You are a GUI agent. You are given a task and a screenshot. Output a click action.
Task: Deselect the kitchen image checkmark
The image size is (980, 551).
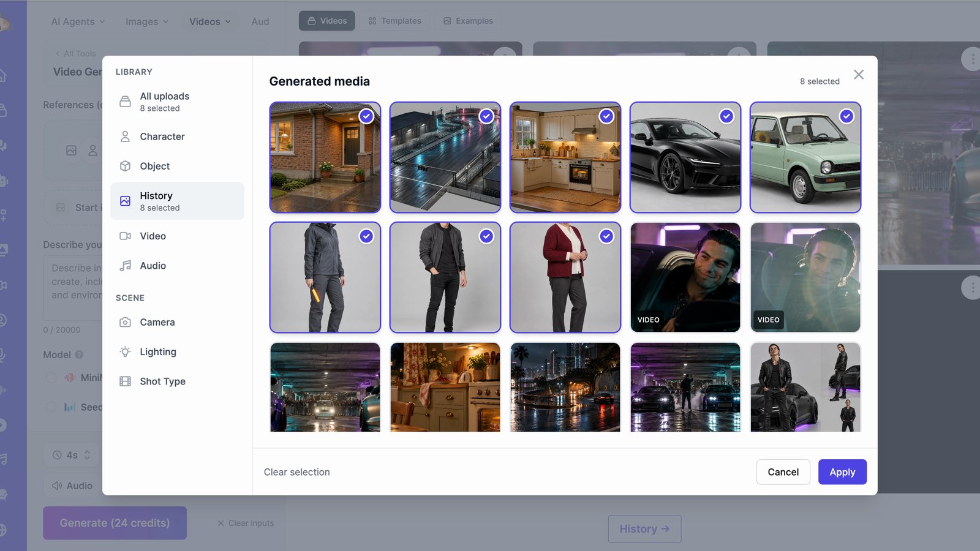coord(606,116)
